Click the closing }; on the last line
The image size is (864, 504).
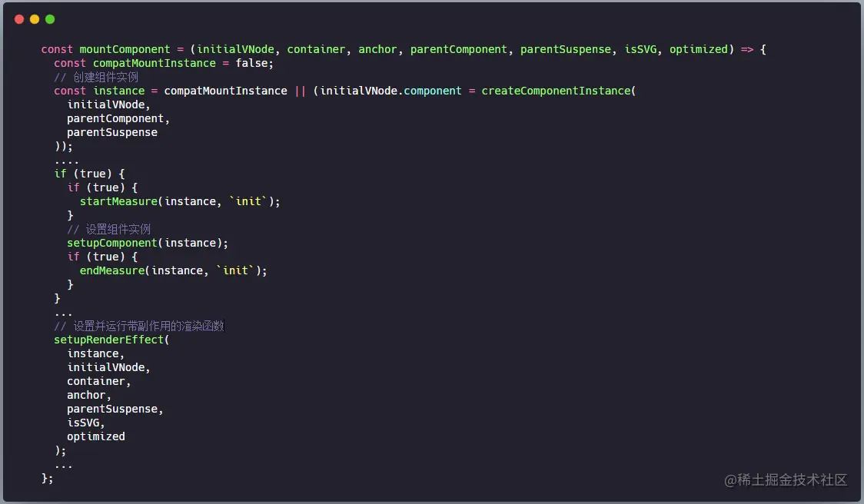(x=48, y=478)
